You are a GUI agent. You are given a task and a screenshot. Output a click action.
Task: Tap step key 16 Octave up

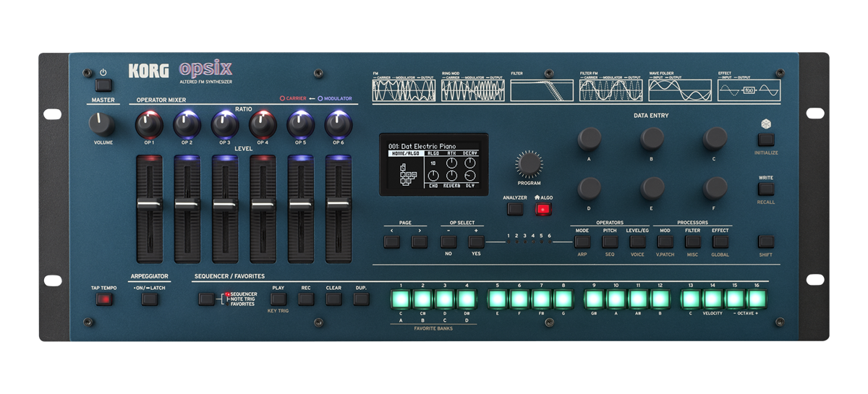point(757,299)
